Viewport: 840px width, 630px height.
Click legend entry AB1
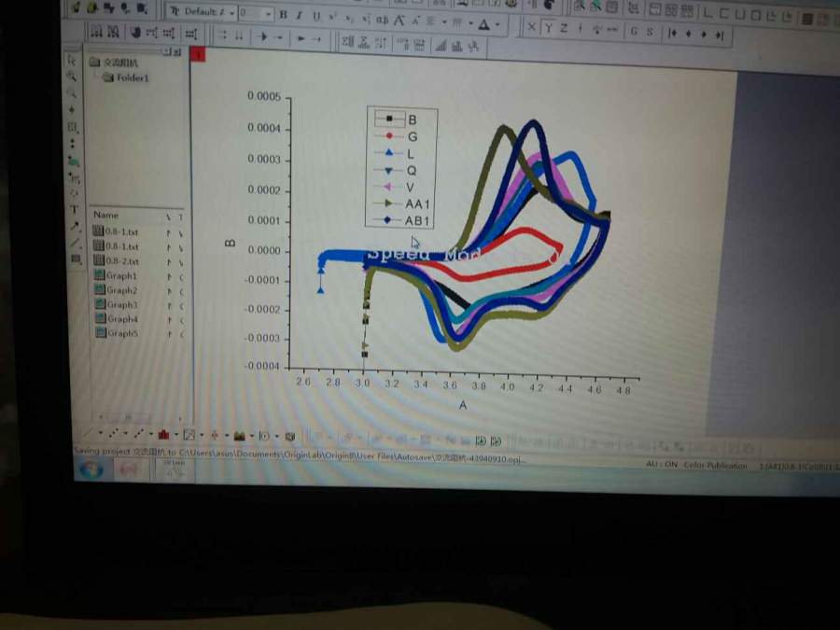point(401,220)
